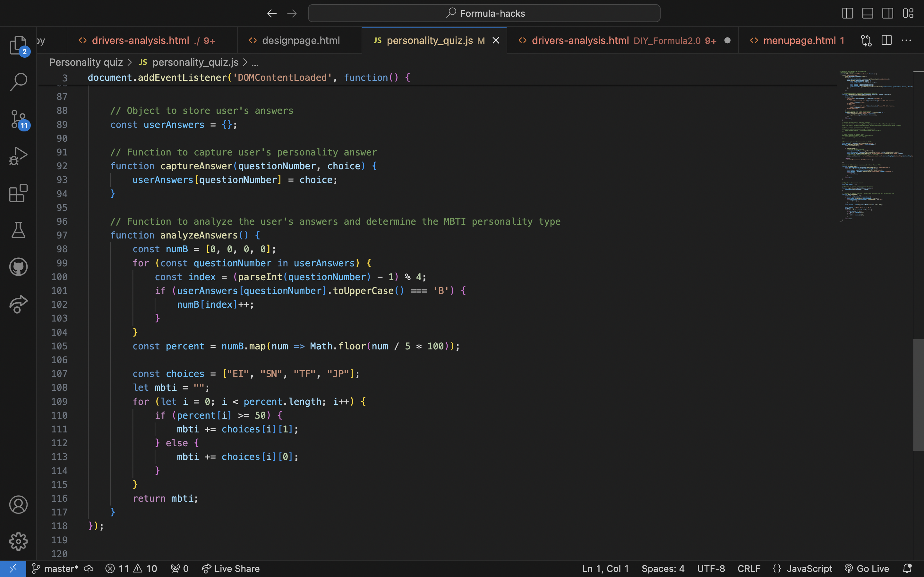This screenshot has width=924, height=577.
Task: Click the Go Live status bar button
Action: (x=867, y=569)
